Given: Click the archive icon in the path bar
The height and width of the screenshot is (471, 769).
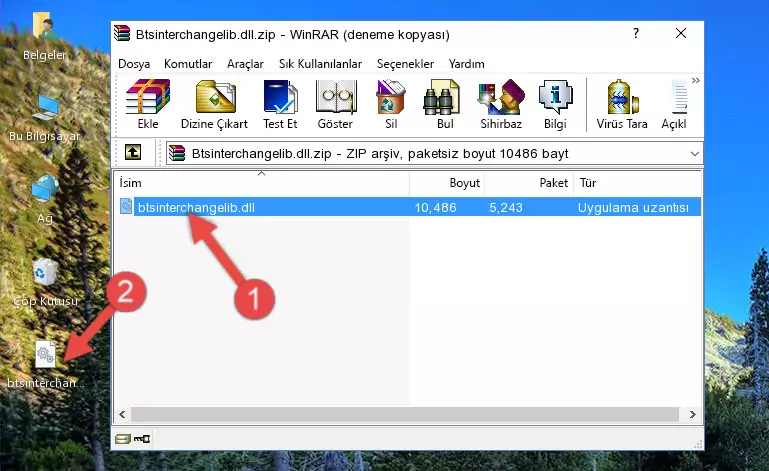Looking at the screenshot, I should pos(177,154).
